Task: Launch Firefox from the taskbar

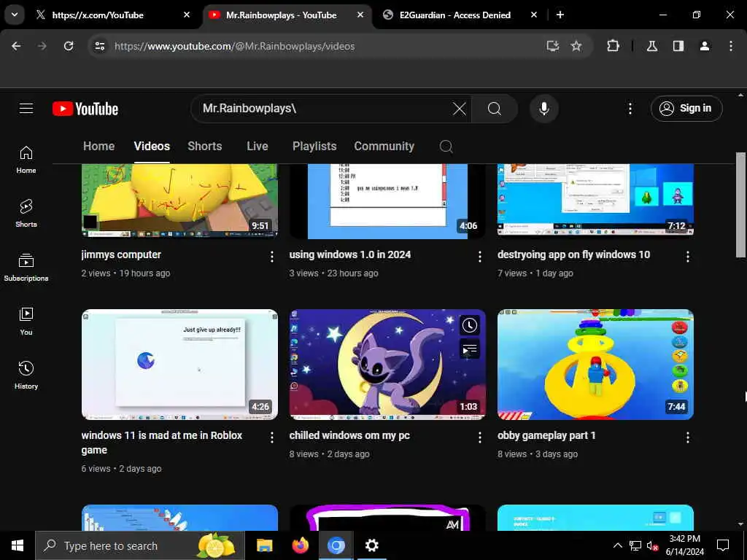Action: tap(300, 545)
